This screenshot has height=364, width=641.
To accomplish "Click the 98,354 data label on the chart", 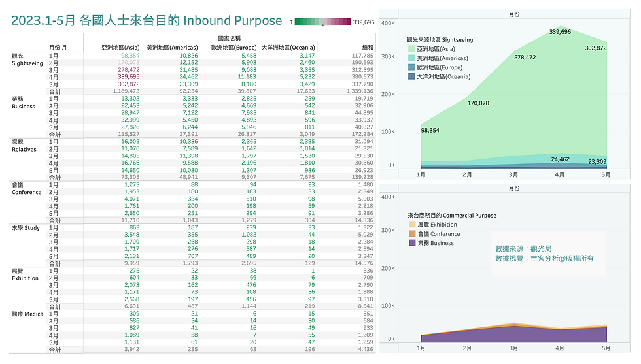I will [x=430, y=130].
